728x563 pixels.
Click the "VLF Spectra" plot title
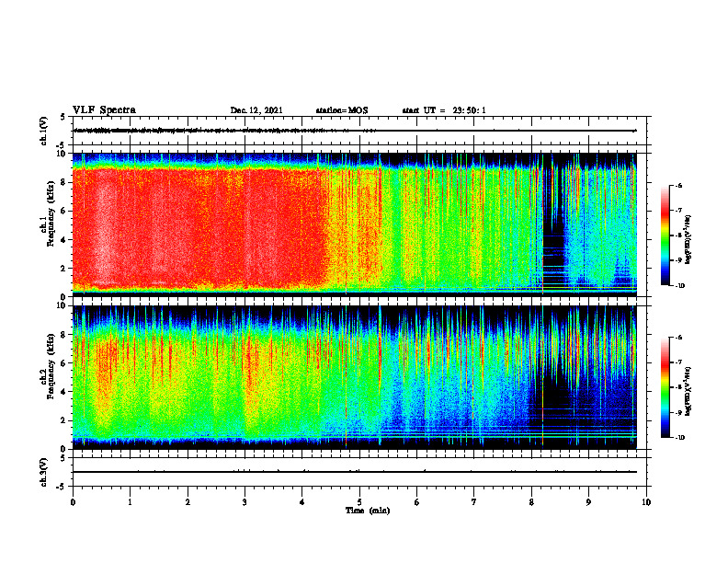(104, 110)
